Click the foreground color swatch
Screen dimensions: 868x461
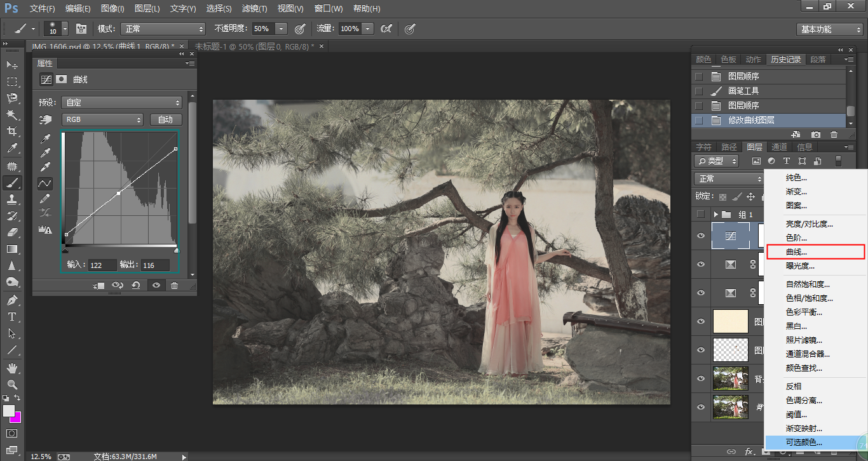[x=8, y=411]
